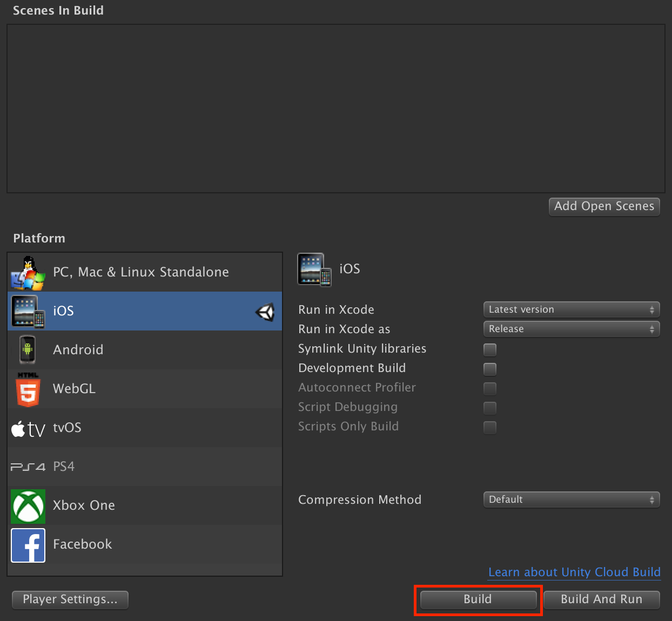Click the Facebook logo icon
The height and width of the screenshot is (621, 672).
click(28, 545)
